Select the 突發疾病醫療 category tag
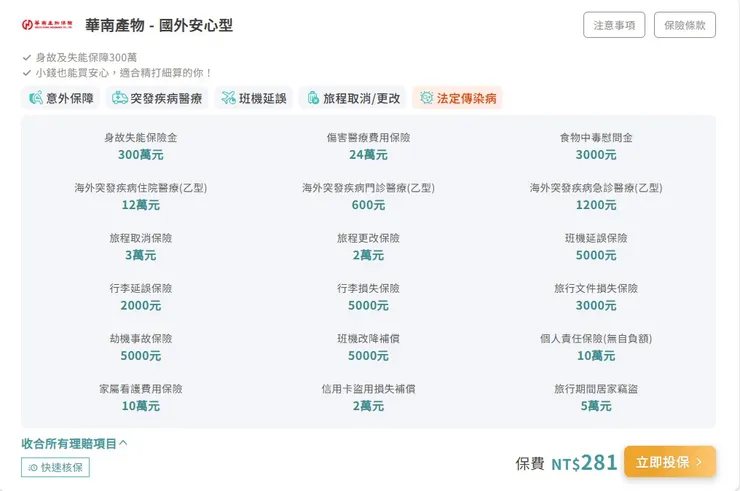This screenshot has height=491, width=740. (157, 98)
